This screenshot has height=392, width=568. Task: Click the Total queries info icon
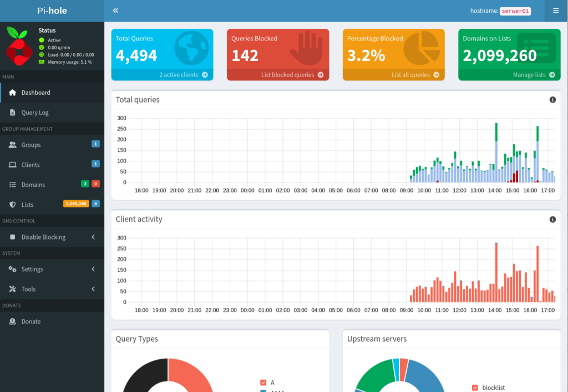(552, 100)
